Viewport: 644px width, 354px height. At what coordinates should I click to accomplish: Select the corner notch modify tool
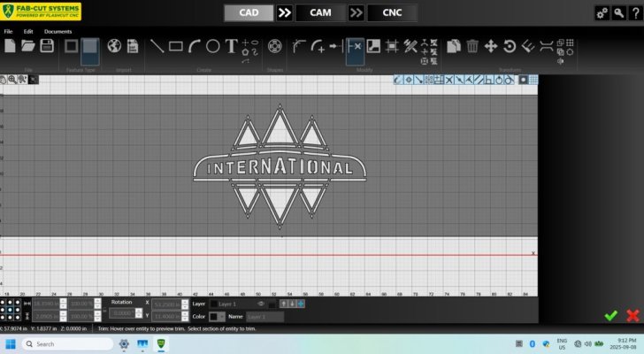pos(373,46)
